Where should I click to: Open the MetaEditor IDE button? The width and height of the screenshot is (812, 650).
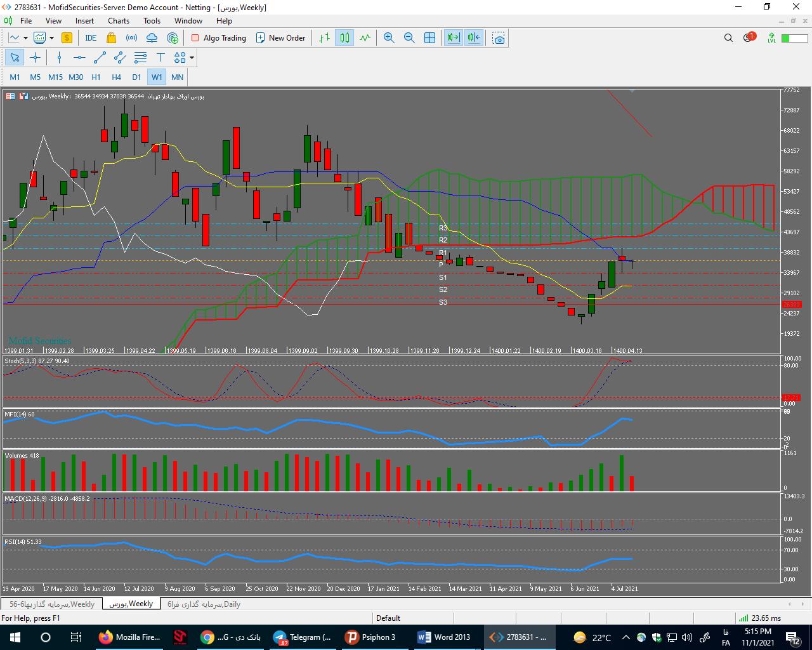pyautogui.click(x=91, y=38)
